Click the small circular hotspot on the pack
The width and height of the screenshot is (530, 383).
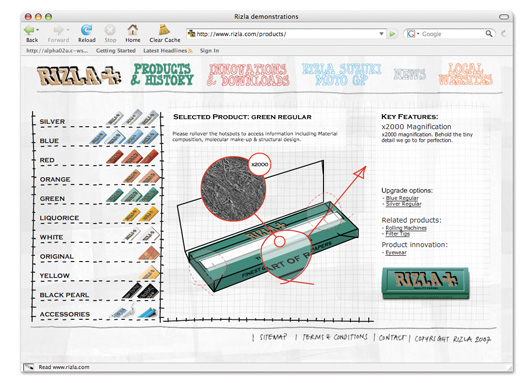pos(280,241)
